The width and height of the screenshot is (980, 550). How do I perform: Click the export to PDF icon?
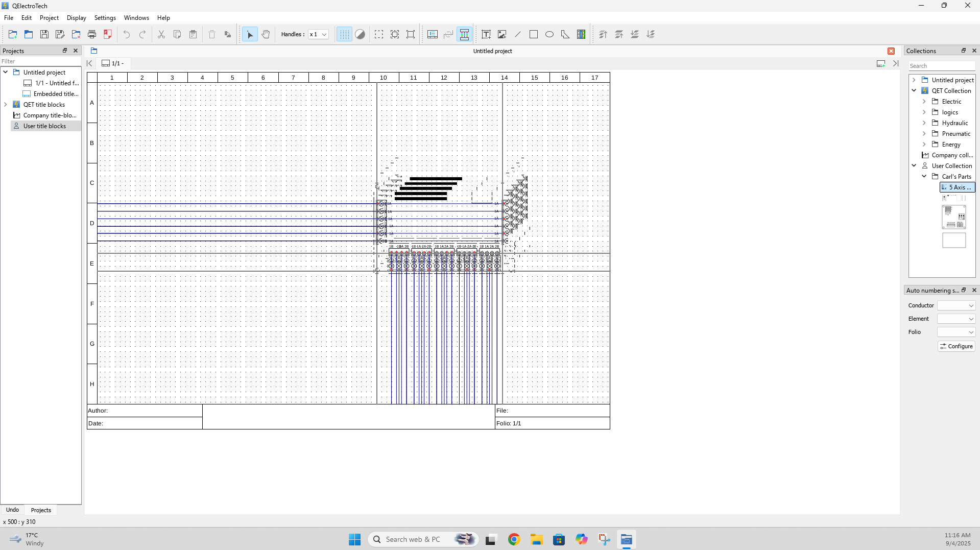pyautogui.click(x=108, y=35)
